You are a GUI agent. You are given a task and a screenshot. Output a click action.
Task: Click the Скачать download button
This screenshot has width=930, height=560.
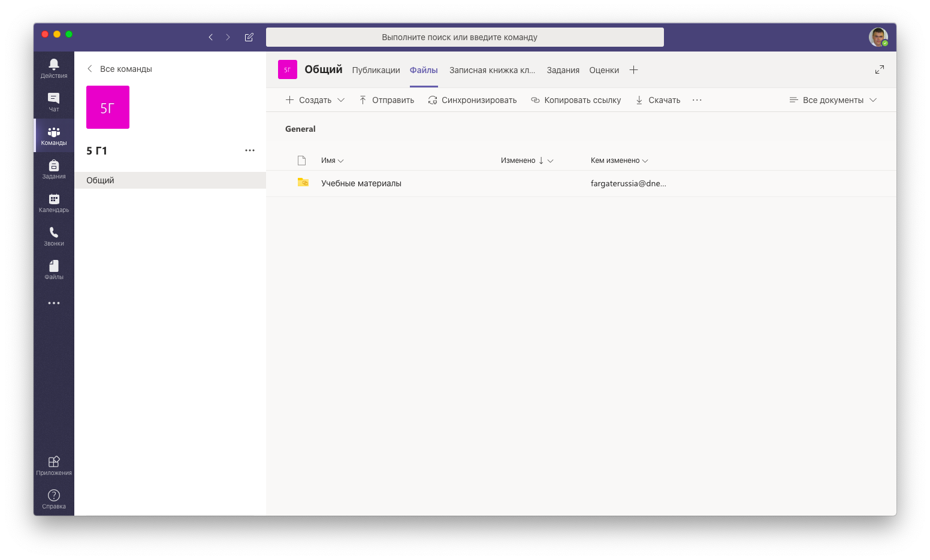coord(658,100)
